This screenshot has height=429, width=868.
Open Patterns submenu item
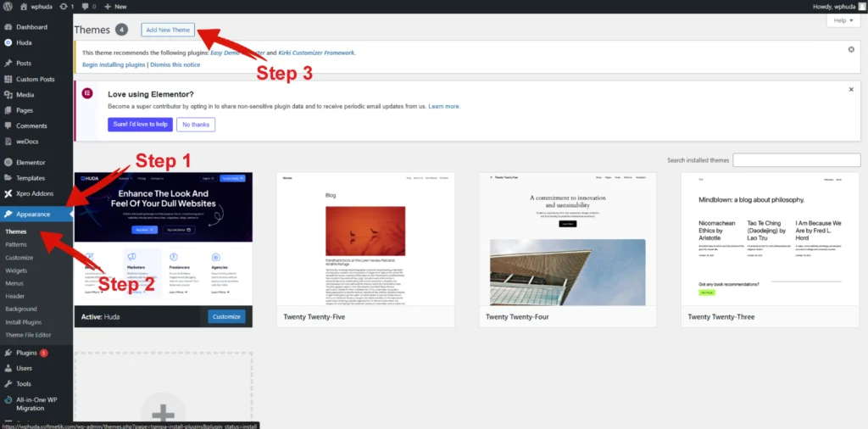point(16,245)
